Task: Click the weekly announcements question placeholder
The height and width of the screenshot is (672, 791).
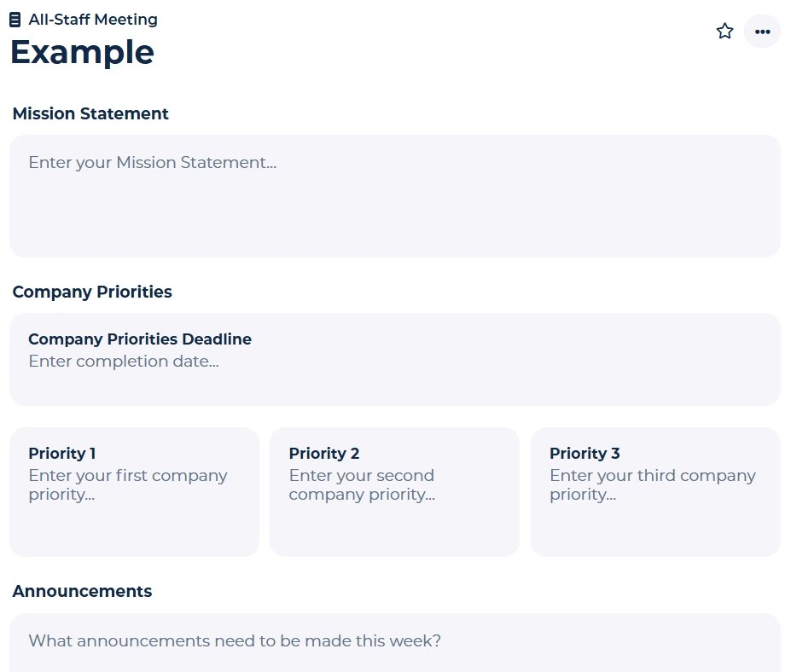Action: click(x=235, y=640)
